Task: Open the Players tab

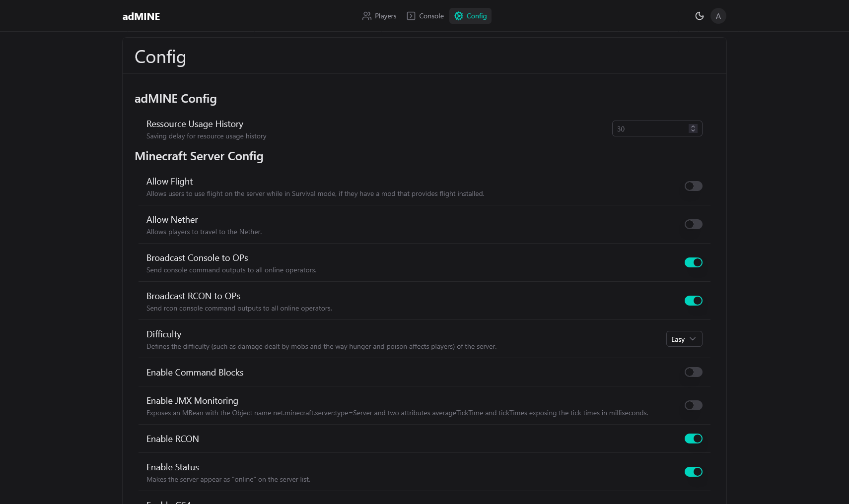Action: coord(379,16)
